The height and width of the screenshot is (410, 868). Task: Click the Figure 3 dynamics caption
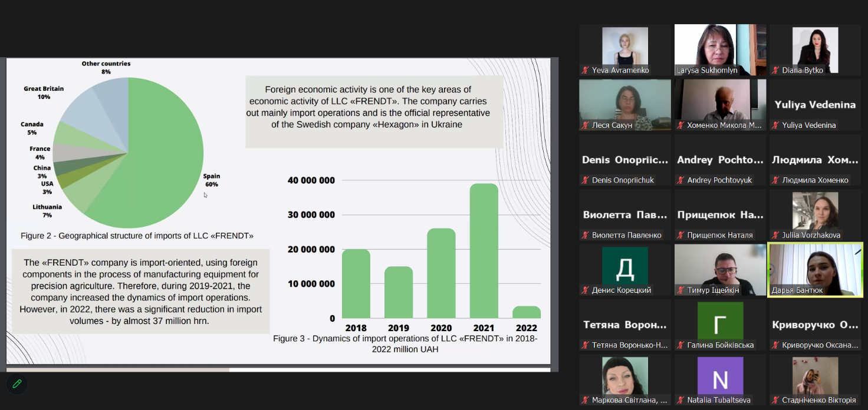click(405, 344)
